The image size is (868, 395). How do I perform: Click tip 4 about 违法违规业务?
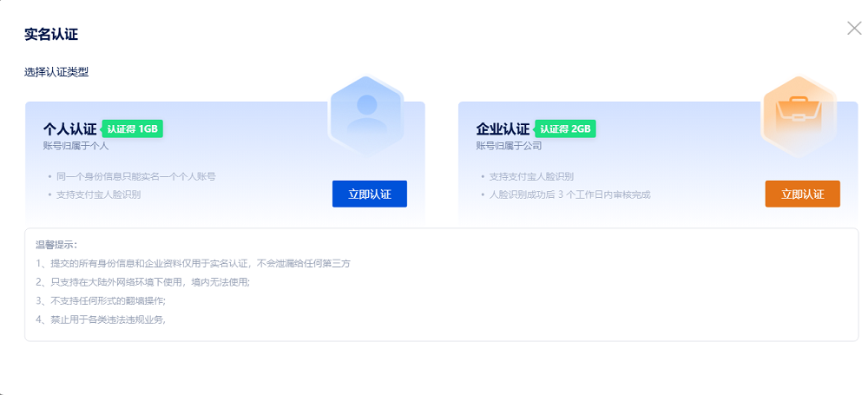pos(101,319)
